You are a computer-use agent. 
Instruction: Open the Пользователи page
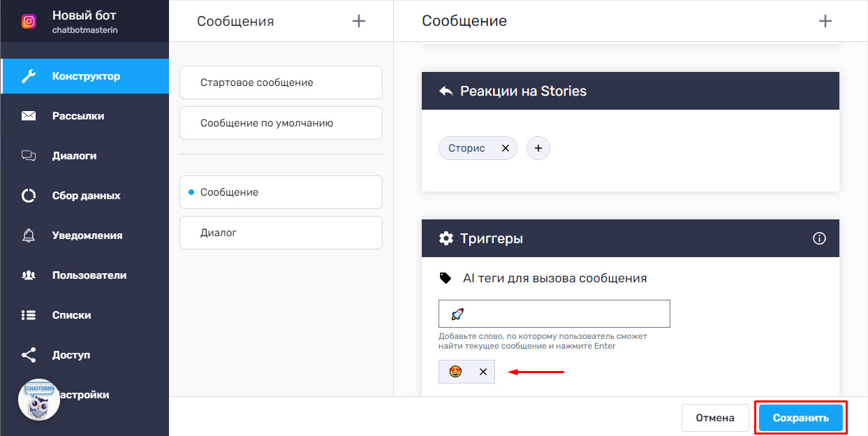[89, 275]
